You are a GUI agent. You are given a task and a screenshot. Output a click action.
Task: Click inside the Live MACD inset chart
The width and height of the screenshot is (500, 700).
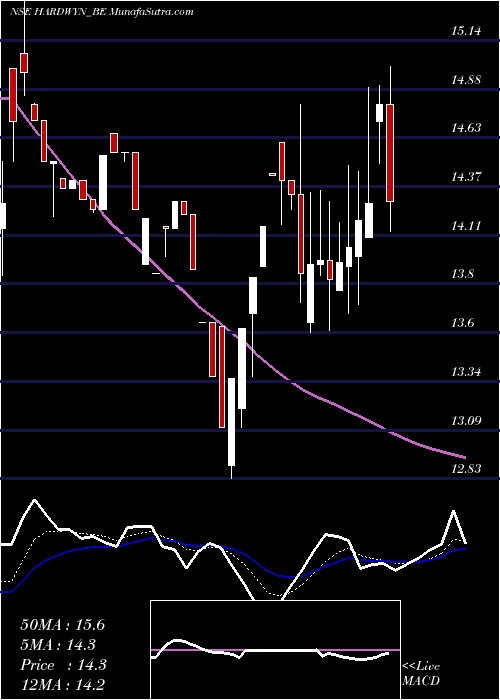coord(275,650)
